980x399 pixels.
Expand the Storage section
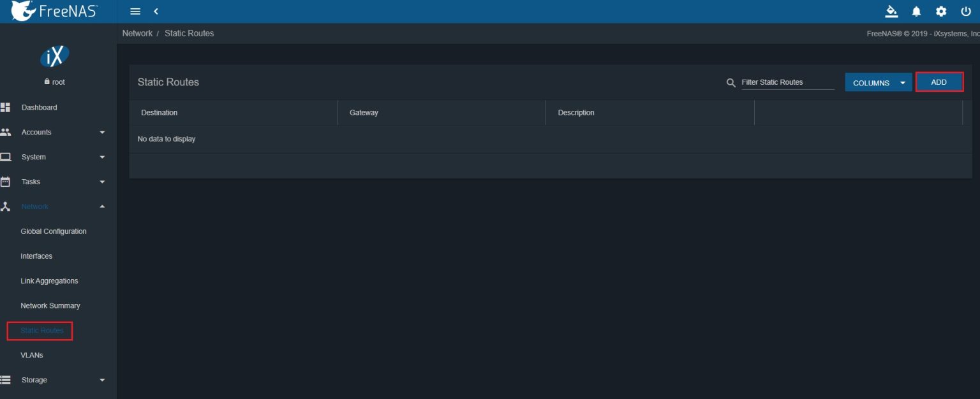point(101,379)
